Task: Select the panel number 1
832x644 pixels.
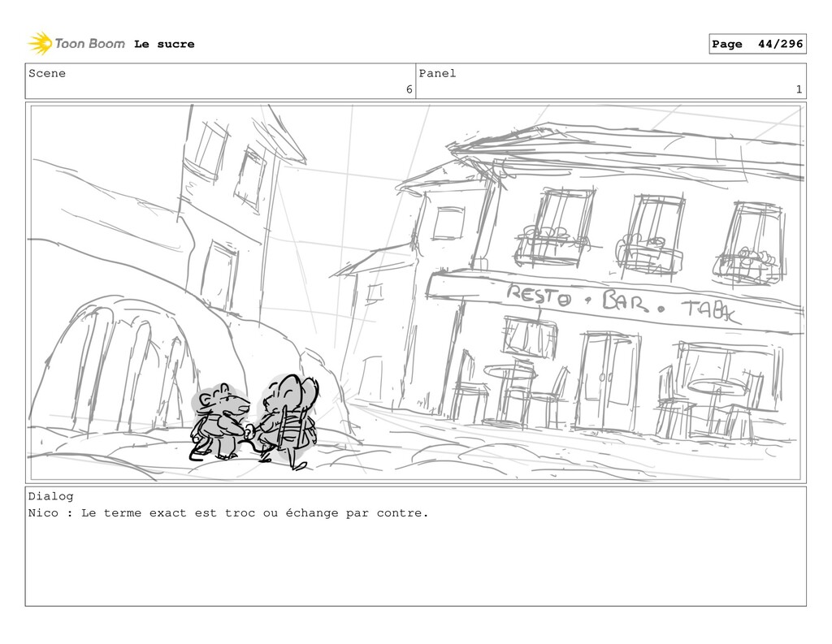Action: click(x=799, y=89)
